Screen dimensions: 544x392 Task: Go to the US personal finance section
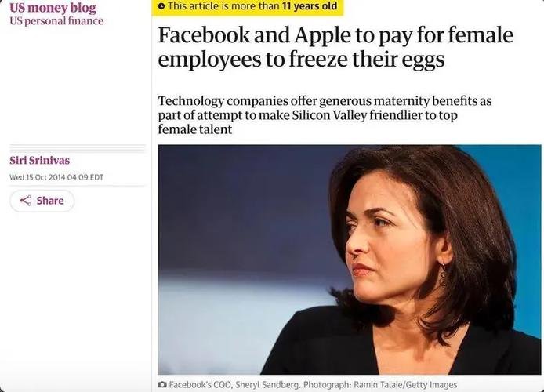point(56,21)
